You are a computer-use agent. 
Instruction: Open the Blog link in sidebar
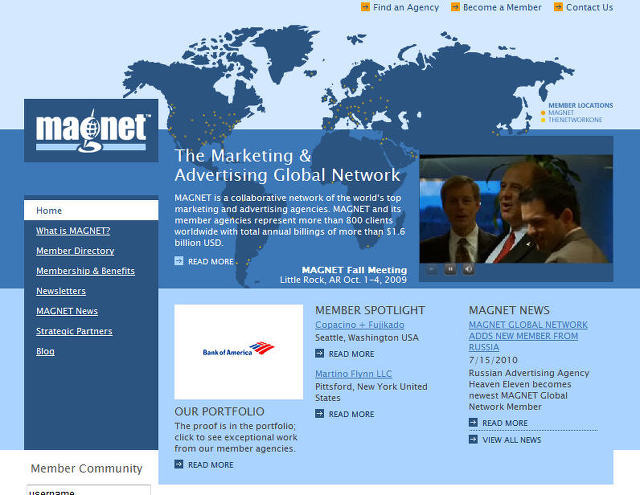[45, 351]
